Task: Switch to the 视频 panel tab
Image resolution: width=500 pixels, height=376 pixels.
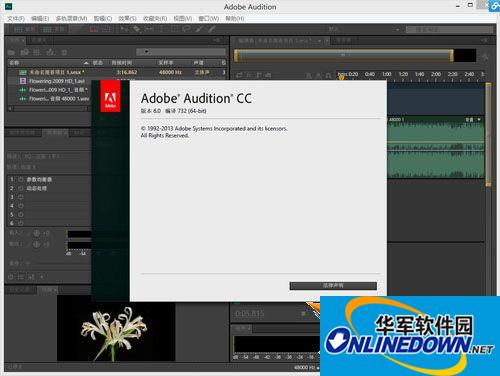Action: [48, 290]
